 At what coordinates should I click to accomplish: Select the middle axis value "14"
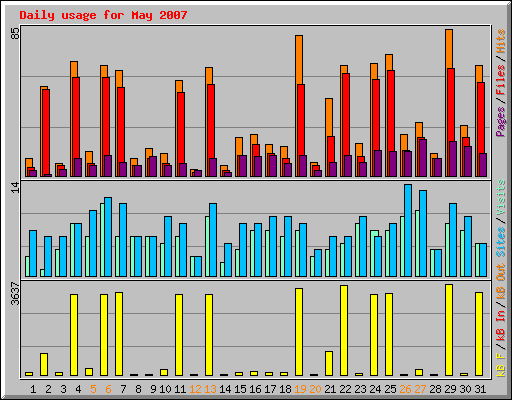(x=15, y=187)
